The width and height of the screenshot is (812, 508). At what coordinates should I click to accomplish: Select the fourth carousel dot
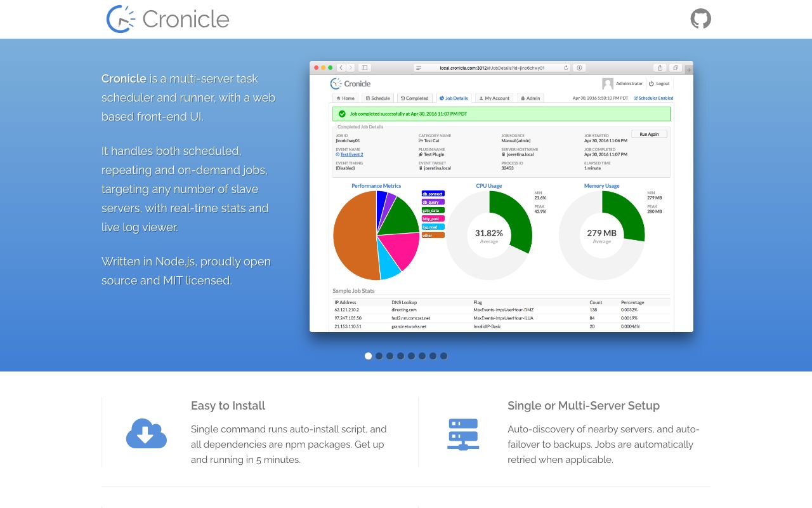pyautogui.click(x=400, y=356)
